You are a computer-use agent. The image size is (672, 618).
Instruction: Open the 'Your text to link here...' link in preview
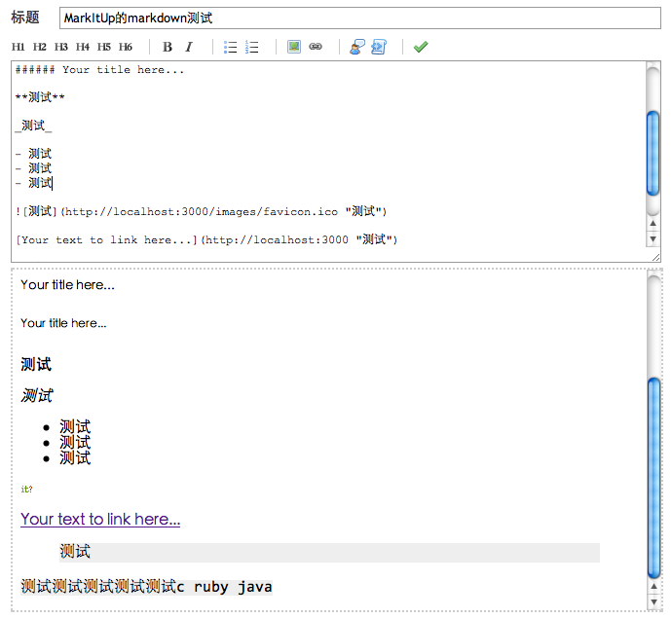(x=100, y=519)
